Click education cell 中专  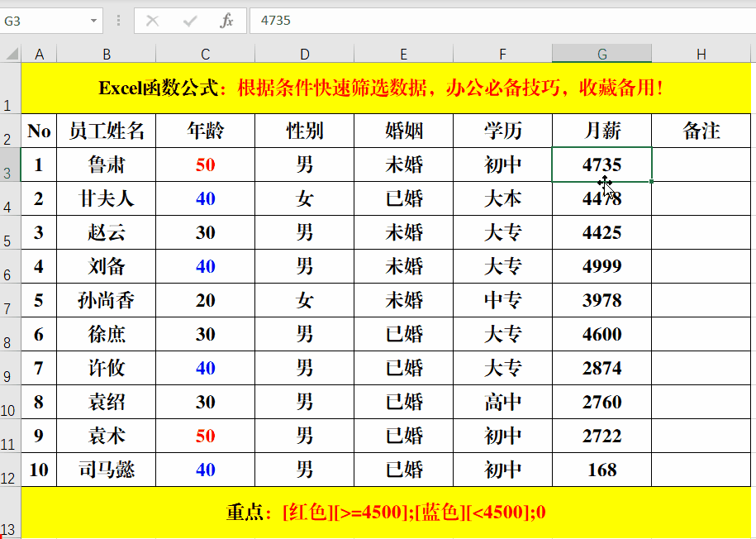coord(503,300)
